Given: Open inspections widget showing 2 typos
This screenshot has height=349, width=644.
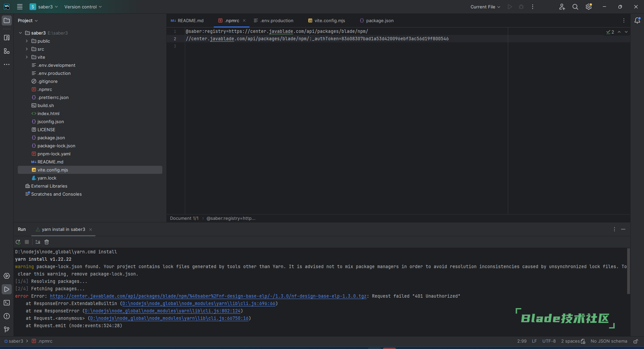Looking at the screenshot, I should pos(610,32).
